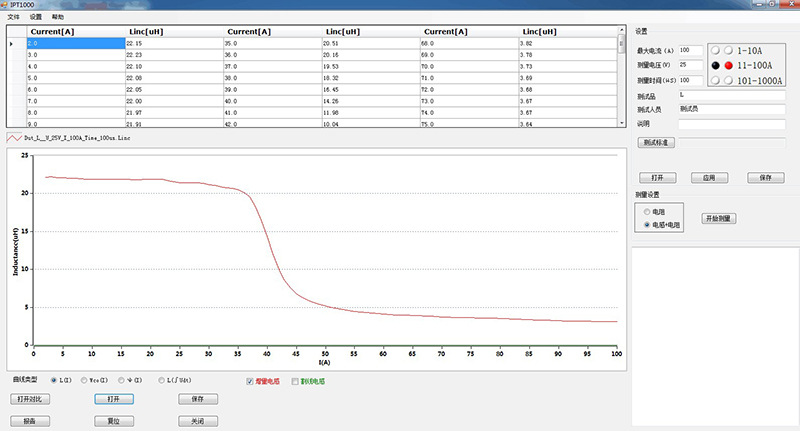
Task: Select the highlighted table cell 2.0
Action: [76, 43]
